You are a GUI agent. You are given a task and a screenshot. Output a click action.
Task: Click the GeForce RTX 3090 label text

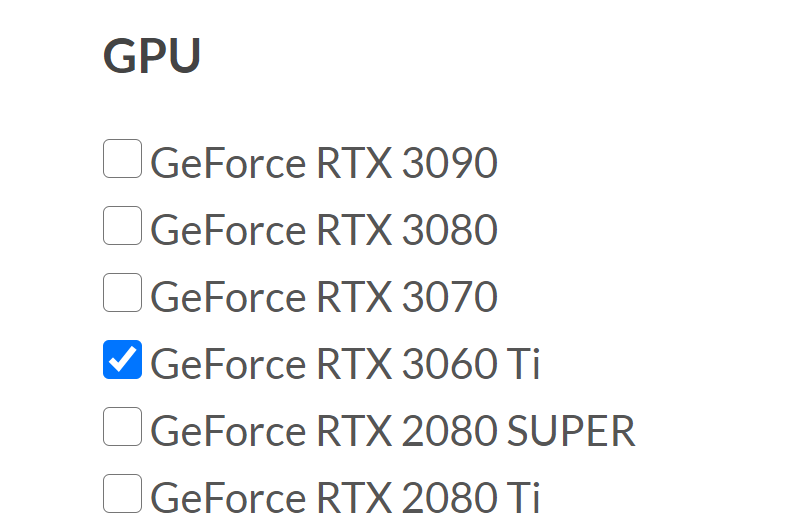tap(324, 163)
